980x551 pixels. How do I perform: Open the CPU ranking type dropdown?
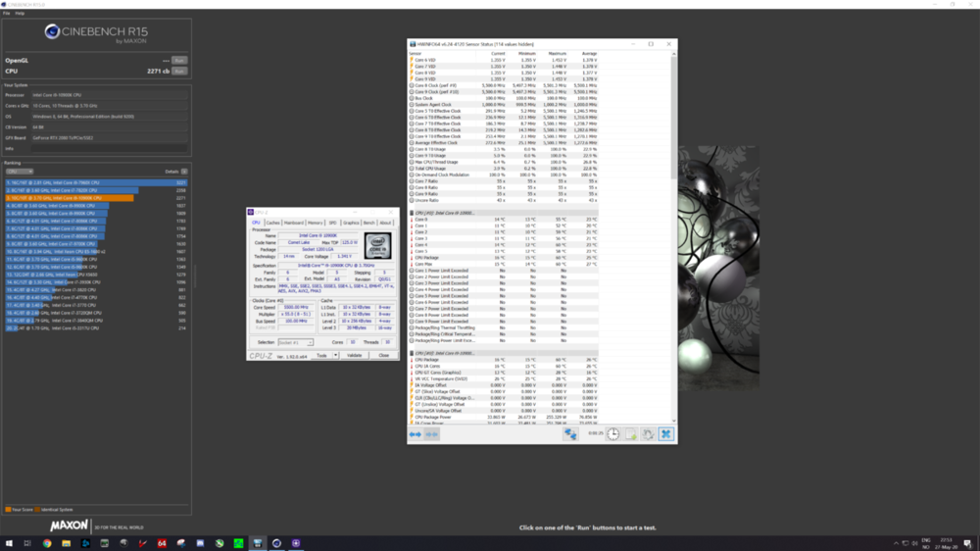[x=20, y=172]
